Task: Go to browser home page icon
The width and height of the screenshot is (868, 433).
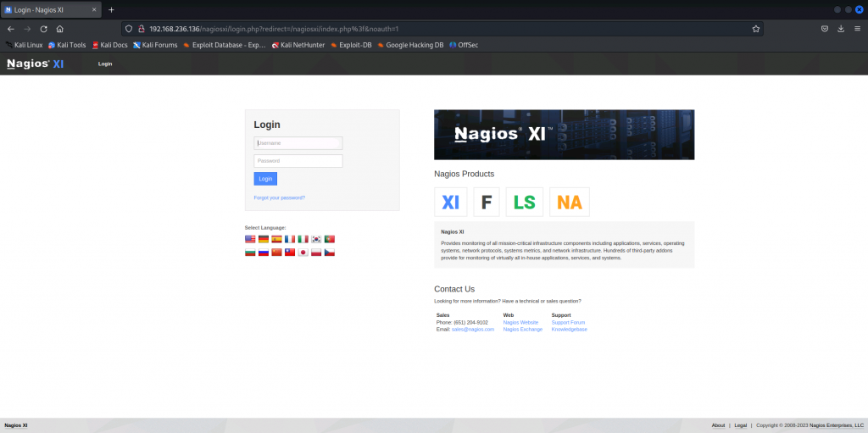Action: point(60,29)
